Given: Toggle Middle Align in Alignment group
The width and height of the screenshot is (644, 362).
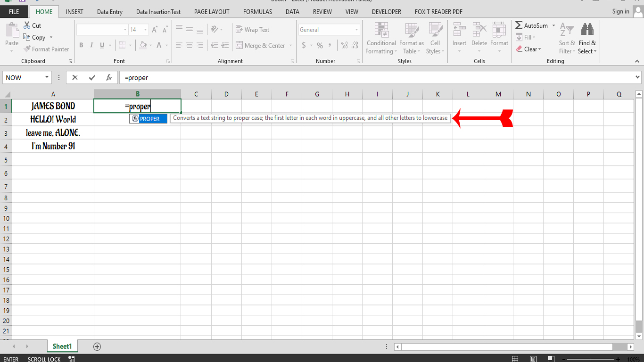Looking at the screenshot, I should coord(190,29).
